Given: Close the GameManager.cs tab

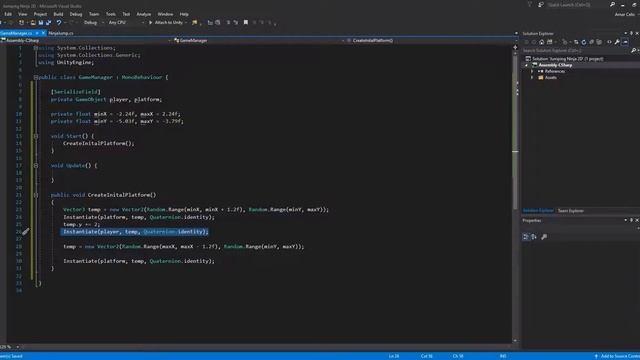Looking at the screenshot, I should (43, 33).
